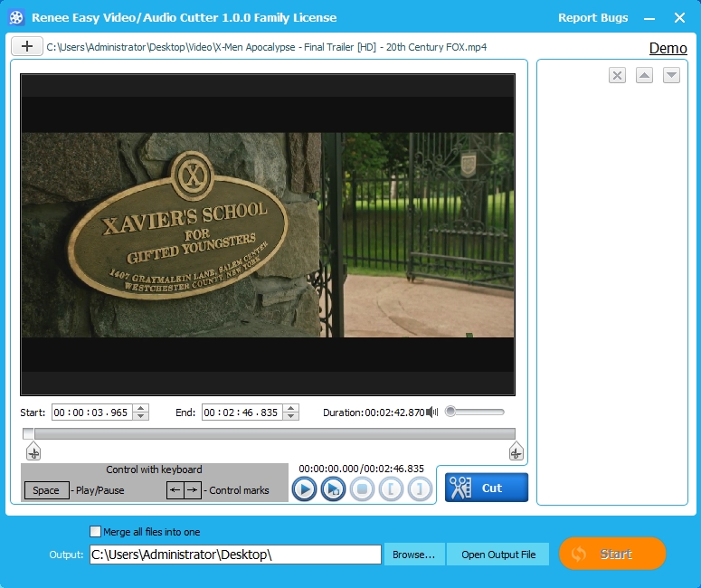The height and width of the screenshot is (588, 701).
Task: Click the Browse... button for output folder
Action: pyautogui.click(x=413, y=555)
